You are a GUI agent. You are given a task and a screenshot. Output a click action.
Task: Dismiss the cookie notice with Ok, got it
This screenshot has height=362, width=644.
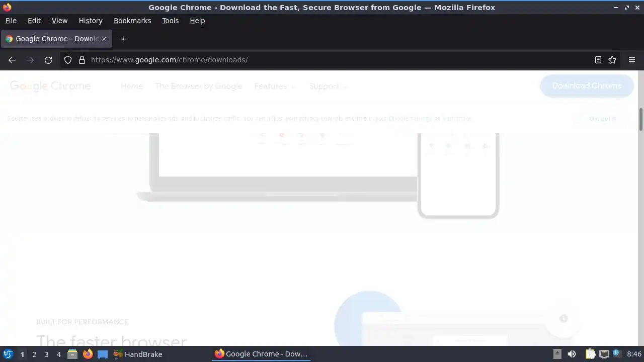click(x=602, y=119)
